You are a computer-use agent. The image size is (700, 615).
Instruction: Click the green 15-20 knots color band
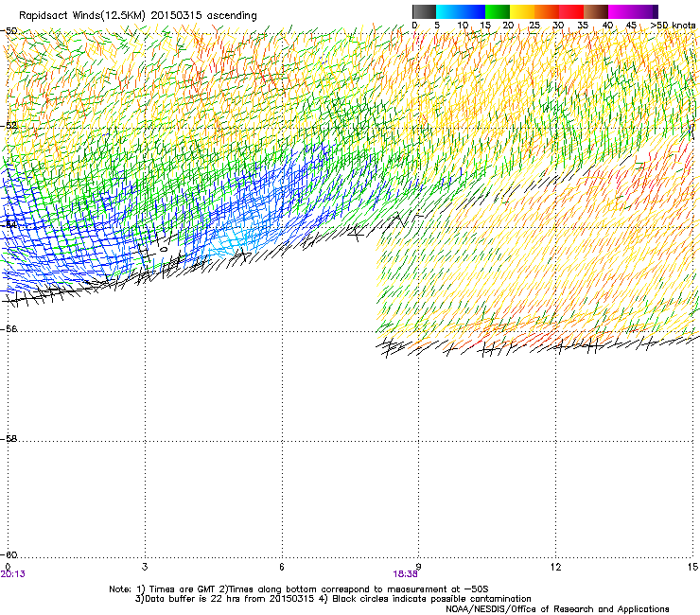[x=498, y=11]
